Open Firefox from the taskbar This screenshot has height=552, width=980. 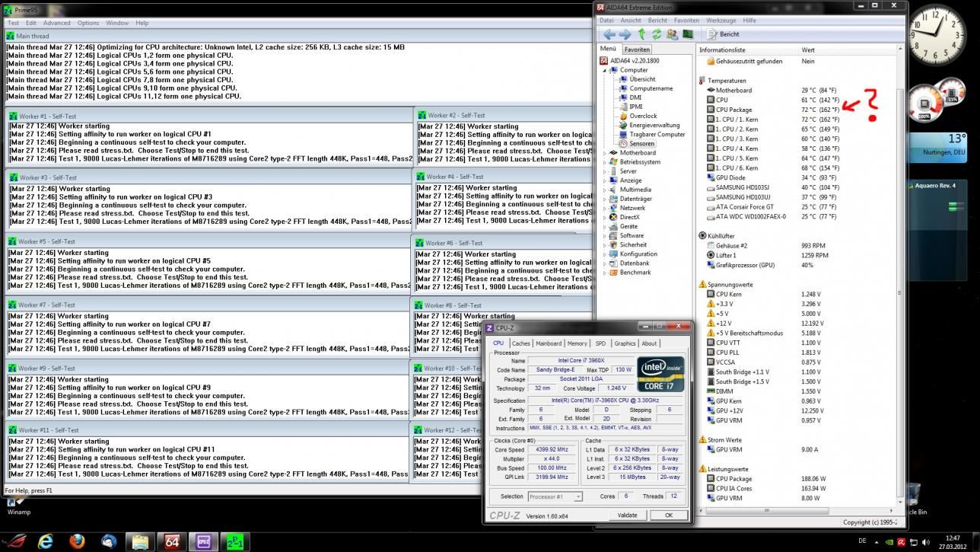(x=77, y=541)
